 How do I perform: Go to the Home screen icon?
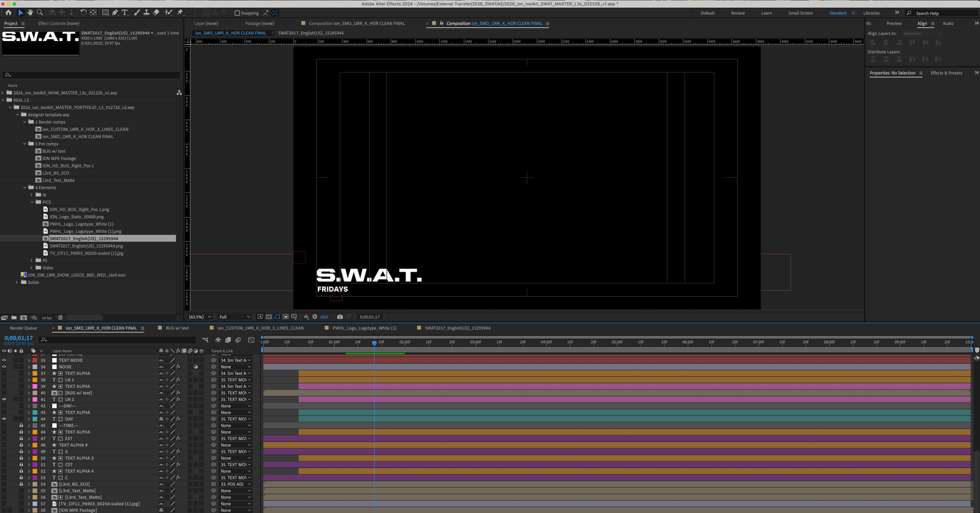tap(8, 12)
